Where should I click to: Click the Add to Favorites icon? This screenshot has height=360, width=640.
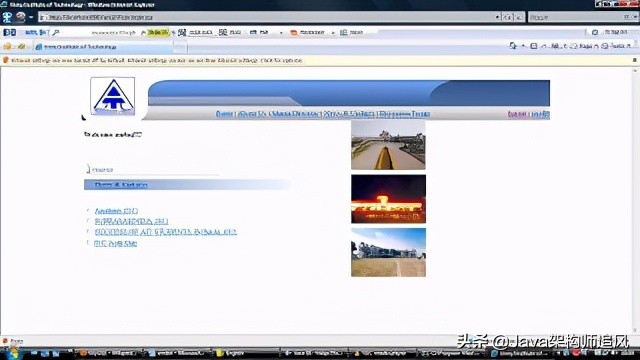click(x=21, y=47)
